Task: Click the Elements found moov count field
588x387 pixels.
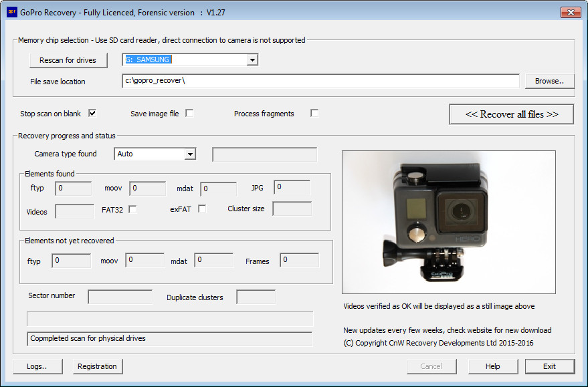Action: tap(147, 188)
